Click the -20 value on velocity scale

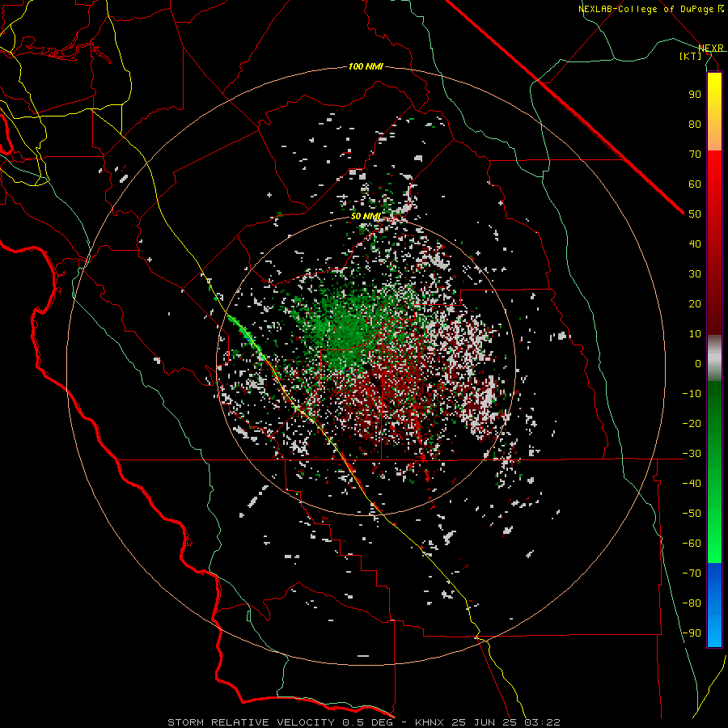(692, 424)
